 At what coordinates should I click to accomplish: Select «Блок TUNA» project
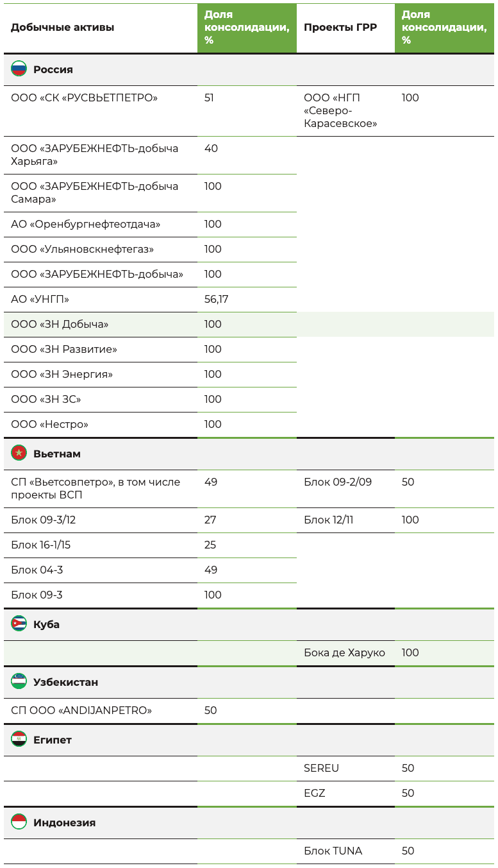pos(333,851)
